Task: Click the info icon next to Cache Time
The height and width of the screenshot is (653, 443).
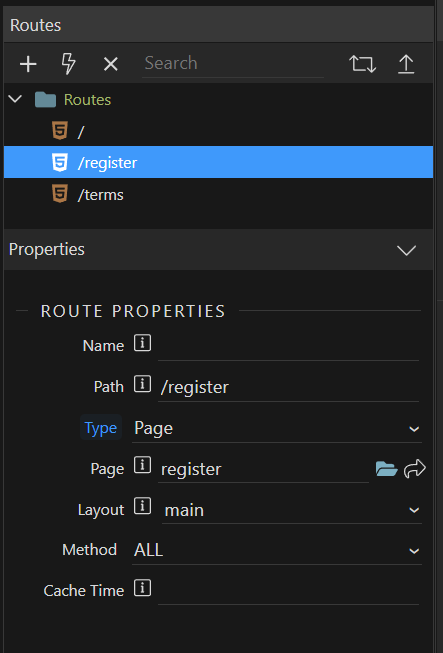Action: coord(142,588)
